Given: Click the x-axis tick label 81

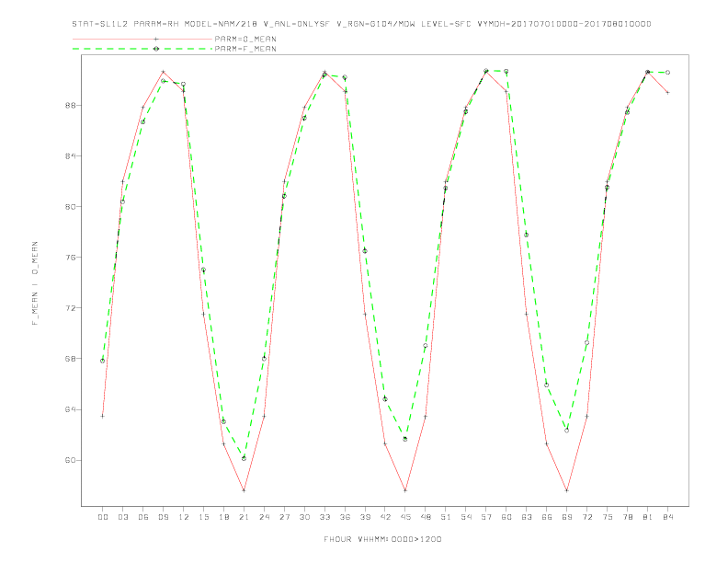Looking at the screenshot, I should click(x=648, y=517).
